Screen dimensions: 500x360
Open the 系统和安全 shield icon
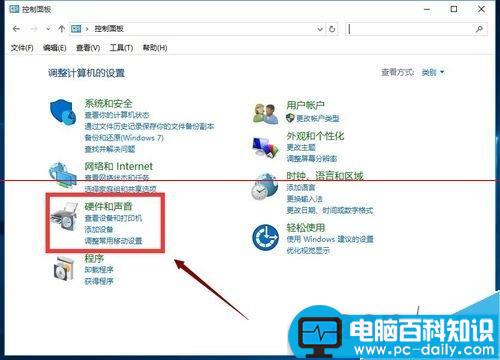(63, 112)
